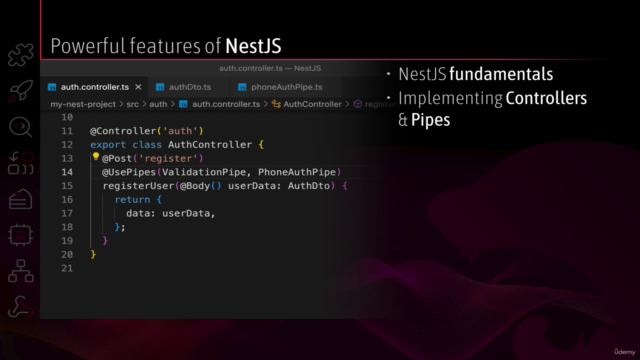Click the @Body() decorator on line 15
Viewport: 640px width, 360px height.
click(200, 186)
